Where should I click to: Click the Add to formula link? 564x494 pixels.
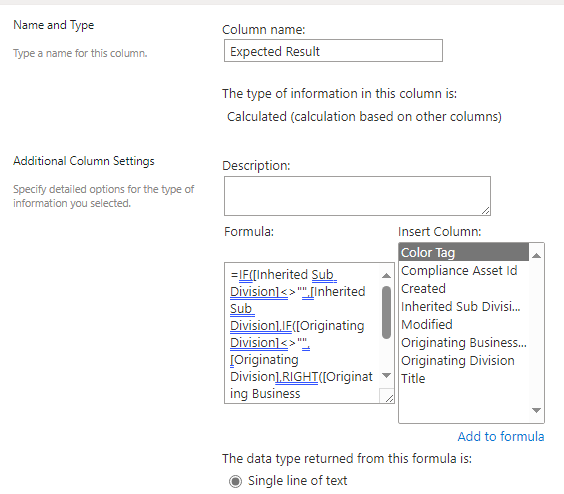[501, 436]
